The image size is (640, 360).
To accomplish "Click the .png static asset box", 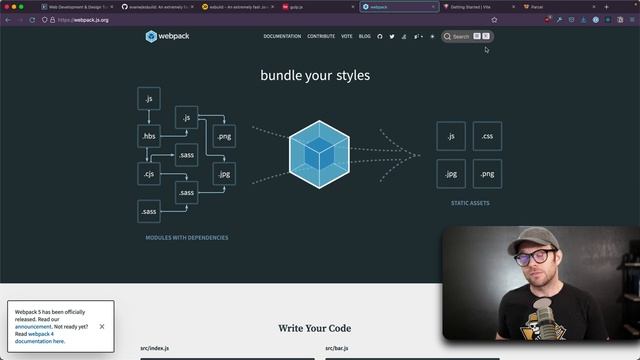I will [x=487, y=174].
